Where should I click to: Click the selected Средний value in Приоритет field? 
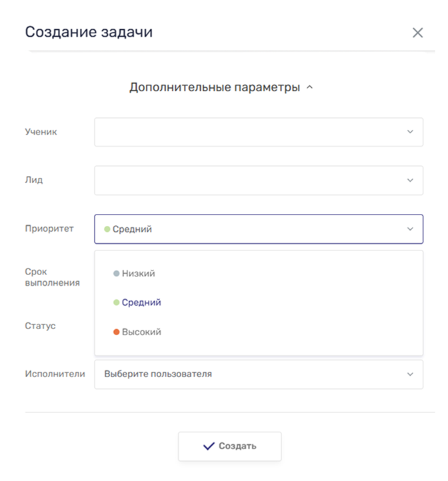(x=132, y=229)
